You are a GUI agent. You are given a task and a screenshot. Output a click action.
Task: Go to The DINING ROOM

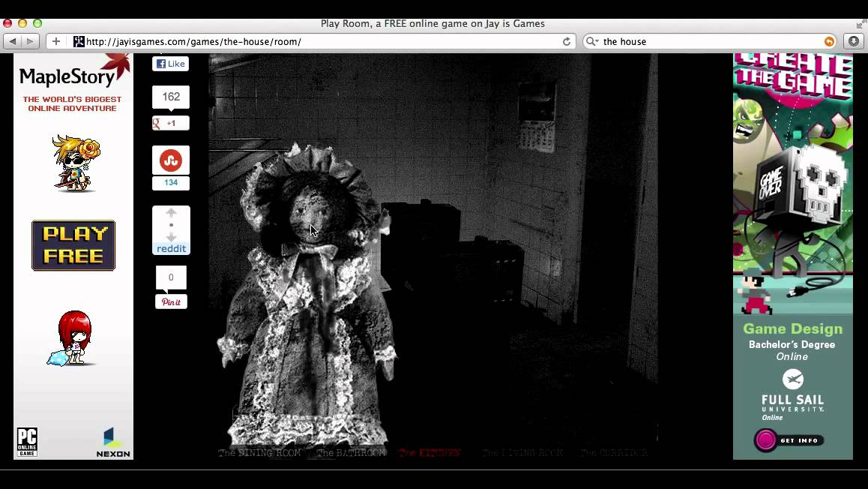coord(259,453)
